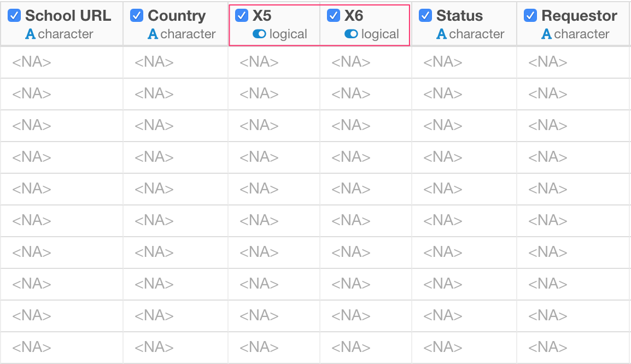Screen dimensions: 631x364
Task: Click the character type icon under School URL
Action: [30, 34]
